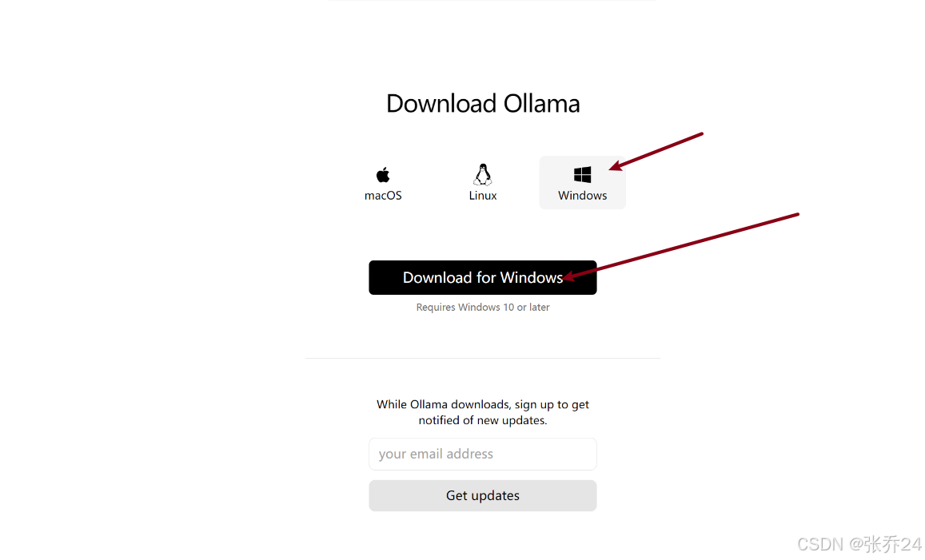The width and height of the screenshot is (925, 560).
Task: Click the Download for Windows button
Action: pyautogui.click(x=483, y=278)
